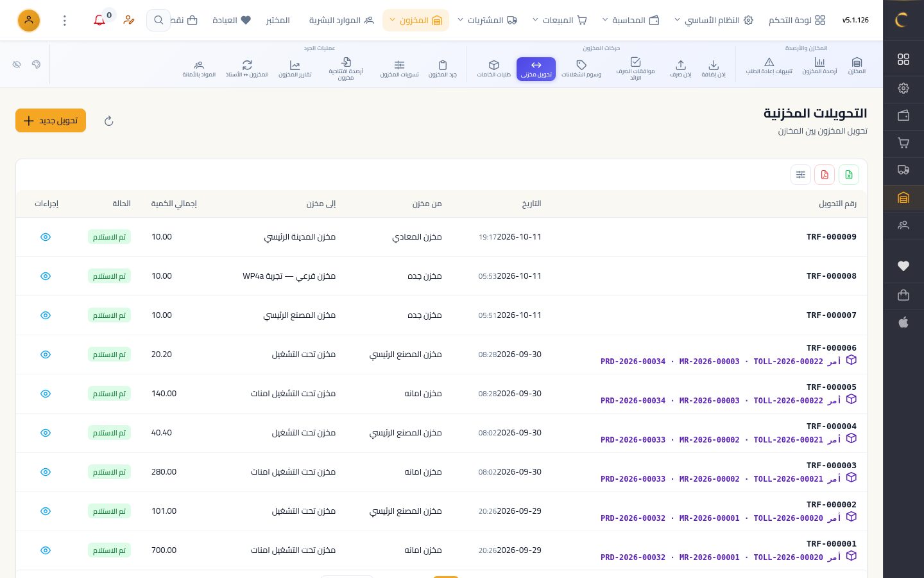Open تسويات المخزون stock adjustments tool
Viewport: 924px width, 578px height.
click(x=399, y=69)
